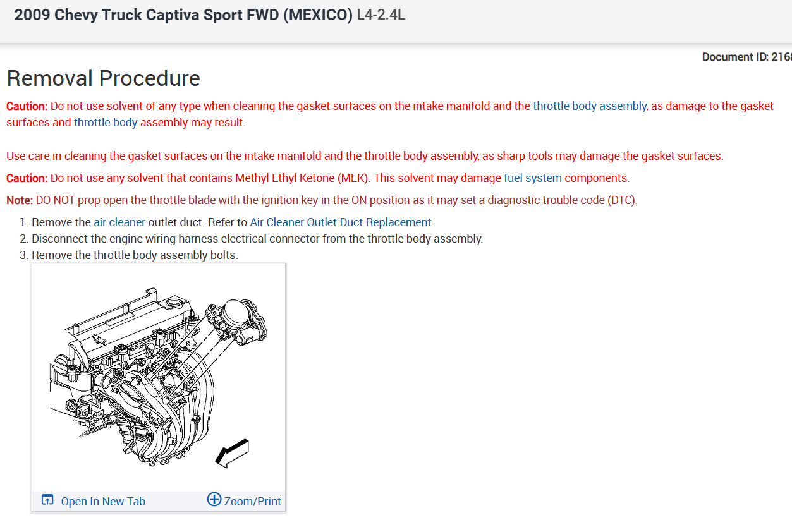792x532 pixels.
Task: Click the 'Caution:' label about Methyl Ethyl Ketone
Action: click(x=27, y=178)
